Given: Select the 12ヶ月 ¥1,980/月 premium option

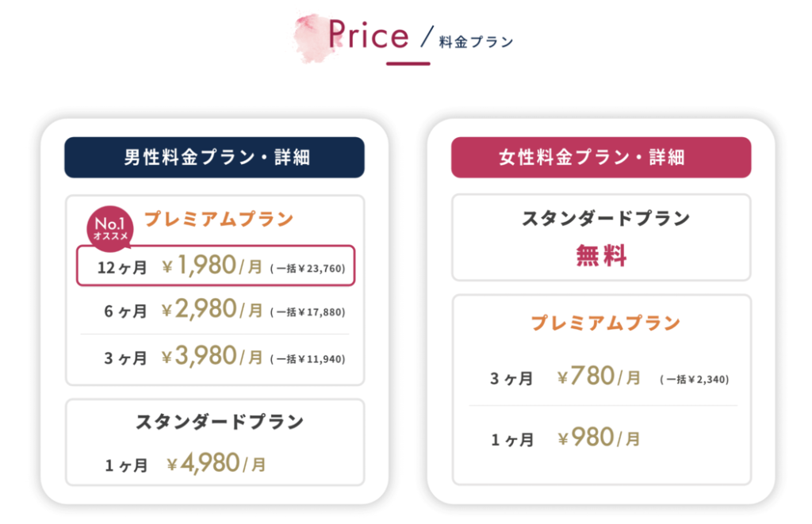Looking at the screenshot, I should tap(216, 266).
